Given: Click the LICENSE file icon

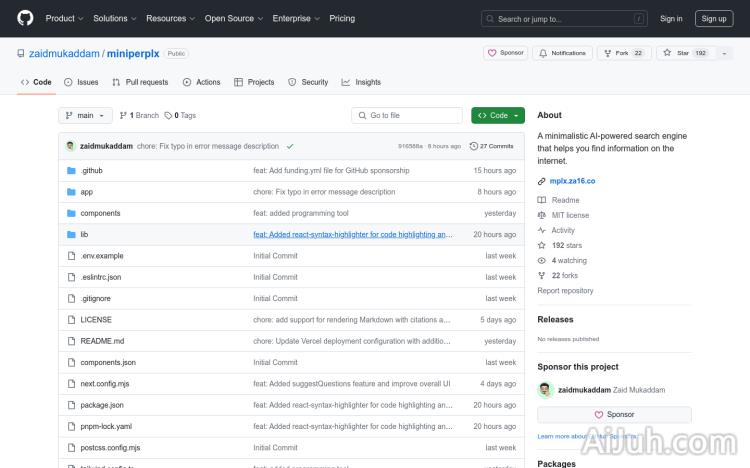Looking at the screenshot, I should (x=71, y=320).
